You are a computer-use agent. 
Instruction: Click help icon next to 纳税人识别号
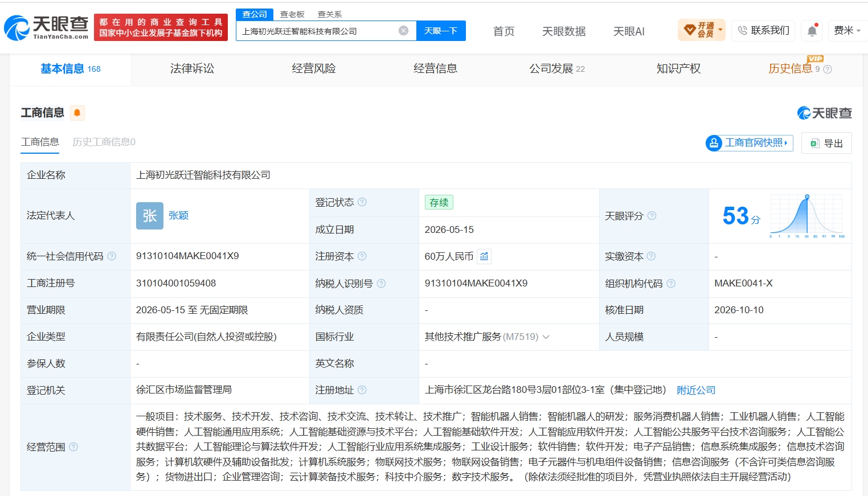382,283
